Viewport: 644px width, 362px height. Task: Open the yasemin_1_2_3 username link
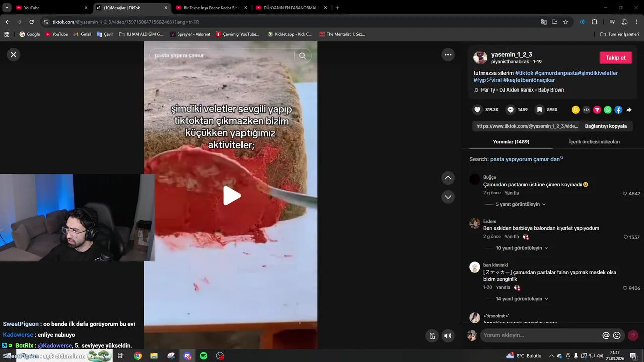point(511,55)
